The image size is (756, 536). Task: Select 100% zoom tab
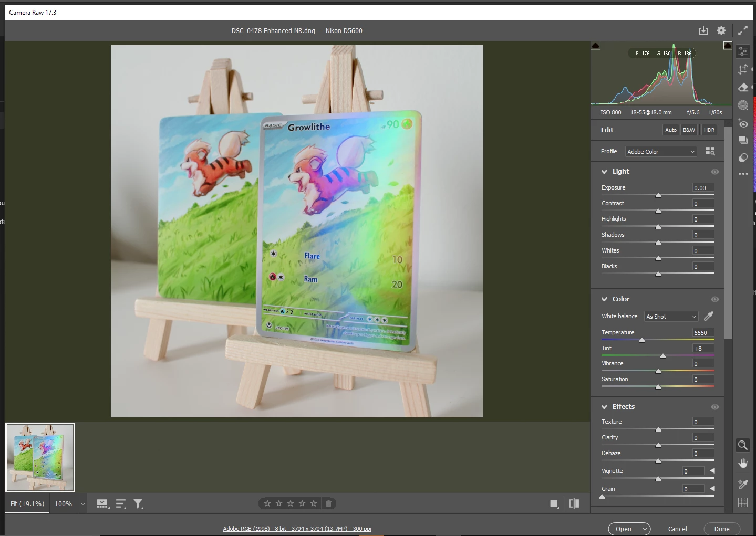64,504
